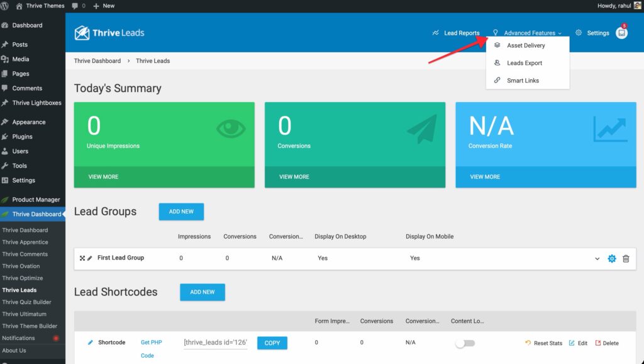Click Add New button for Lead Groups
Image resolution: width=644 pixels, height=364 pixels.
(x=181, y=212)
